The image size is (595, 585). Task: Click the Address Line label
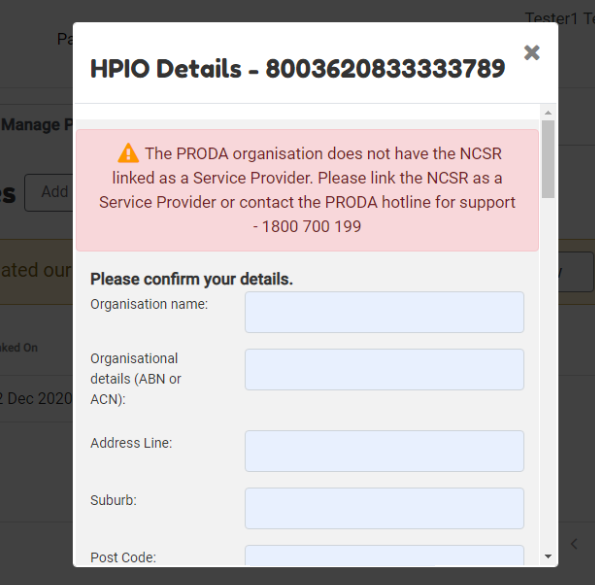click(131, 443)
